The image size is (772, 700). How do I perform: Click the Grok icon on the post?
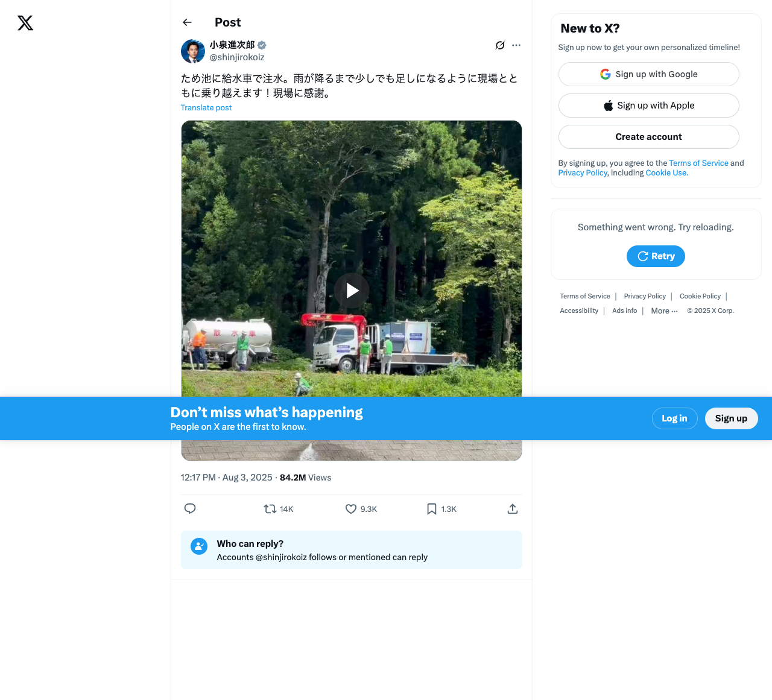[500, 45]
